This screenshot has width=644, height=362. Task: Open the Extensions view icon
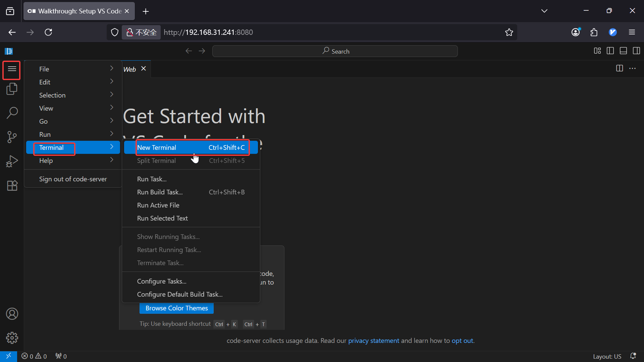point(12,185)
